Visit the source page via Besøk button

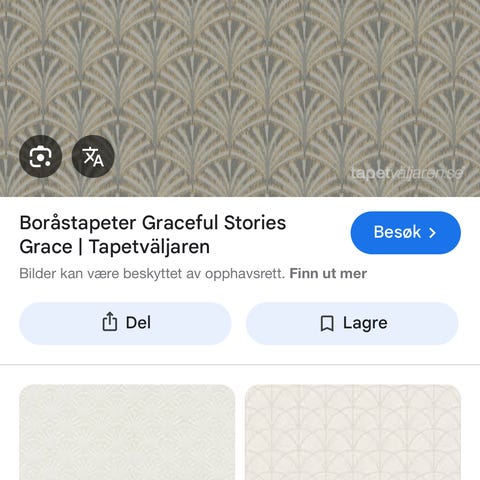click(406, 233)
